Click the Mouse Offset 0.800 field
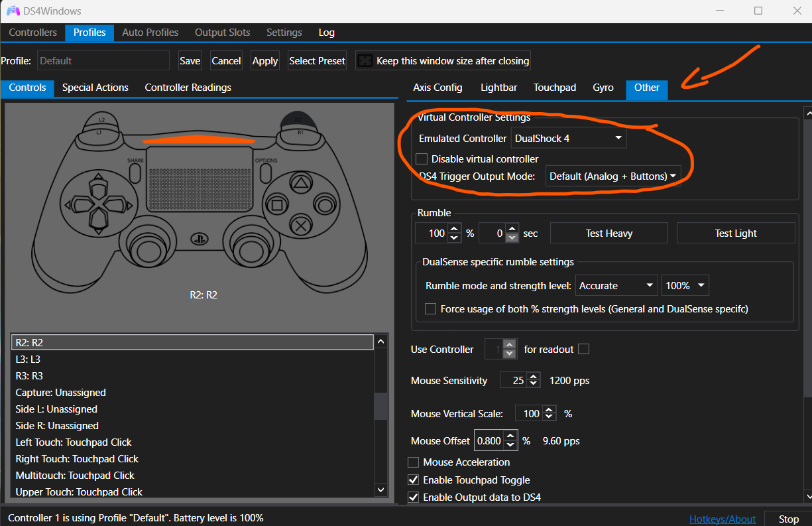 489,440
